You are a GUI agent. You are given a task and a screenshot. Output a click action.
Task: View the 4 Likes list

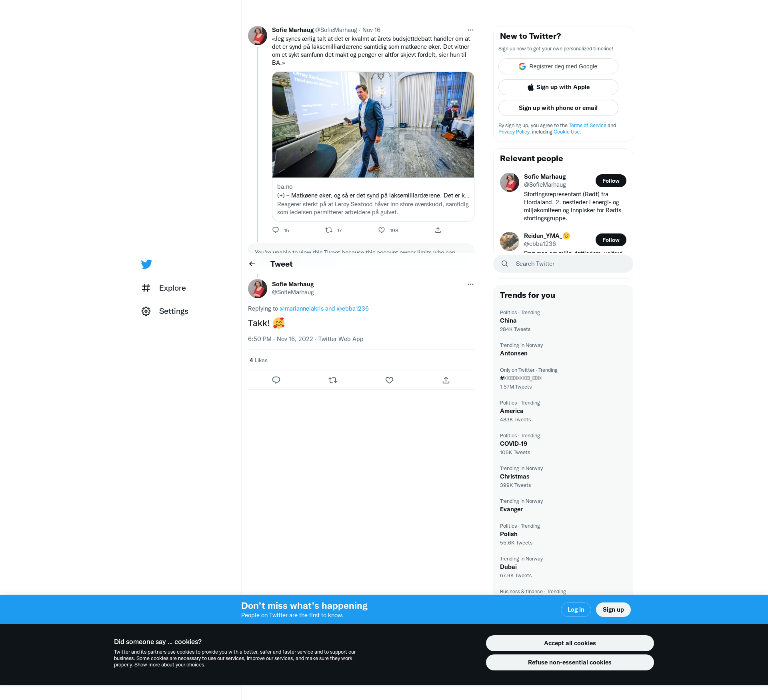click(258, 360)
